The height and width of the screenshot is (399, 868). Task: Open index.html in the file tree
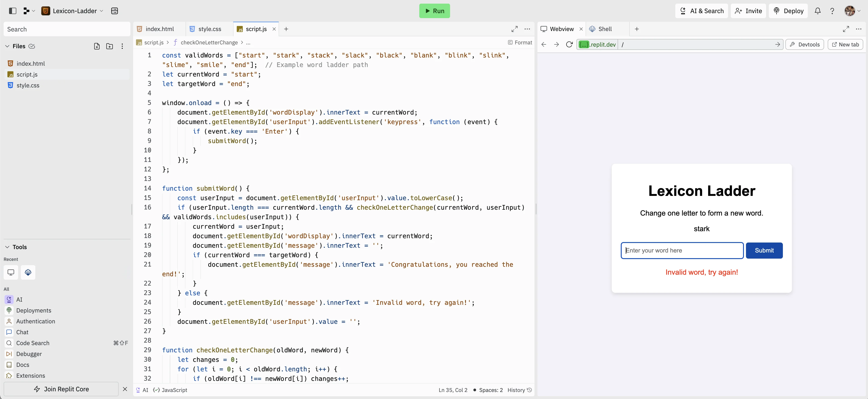coord(31,63)
